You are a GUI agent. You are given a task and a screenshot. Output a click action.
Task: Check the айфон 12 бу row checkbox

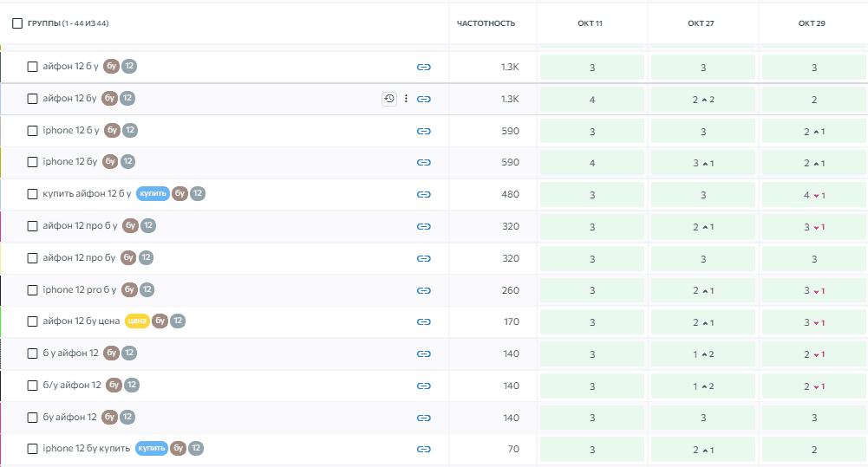[33, 99]
